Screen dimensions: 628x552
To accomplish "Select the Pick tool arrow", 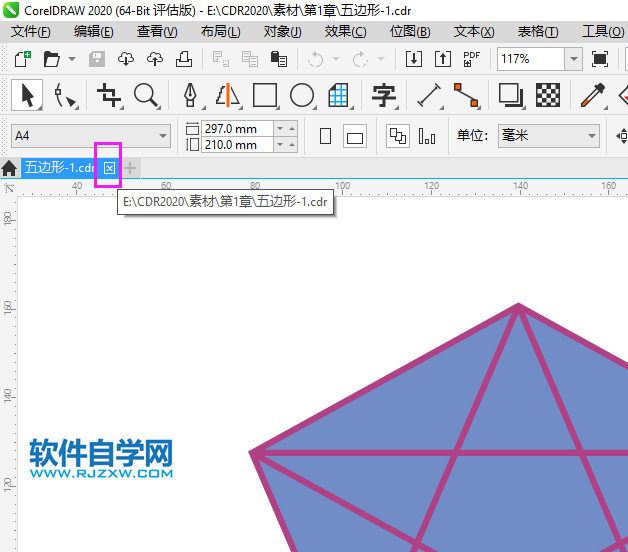I will coord(27,95).
